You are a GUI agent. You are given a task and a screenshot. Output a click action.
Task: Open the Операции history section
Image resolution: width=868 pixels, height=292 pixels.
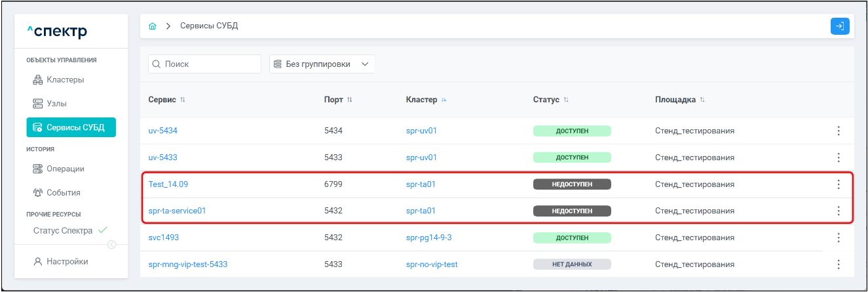pos(65,169)
